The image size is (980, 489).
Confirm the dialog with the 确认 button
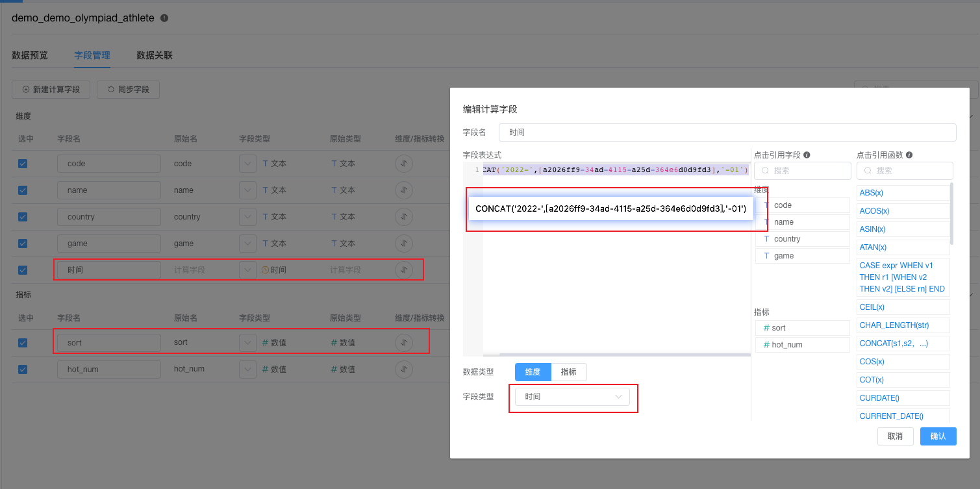938,436
